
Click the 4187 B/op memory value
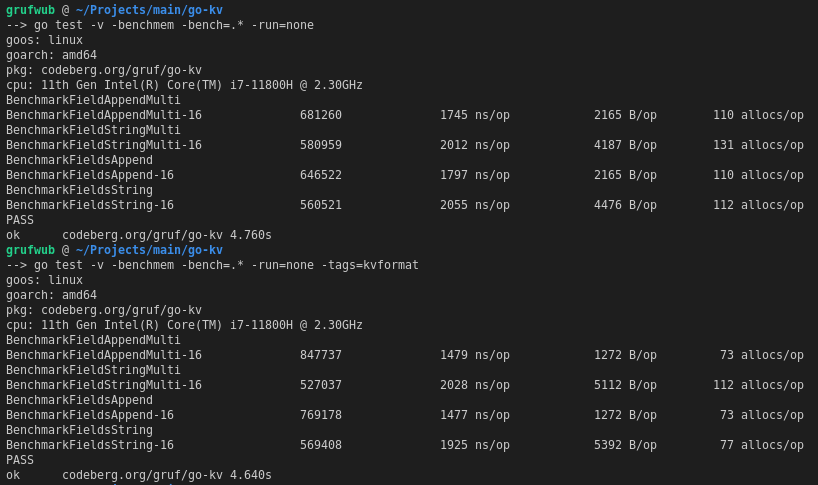(625, 145)
